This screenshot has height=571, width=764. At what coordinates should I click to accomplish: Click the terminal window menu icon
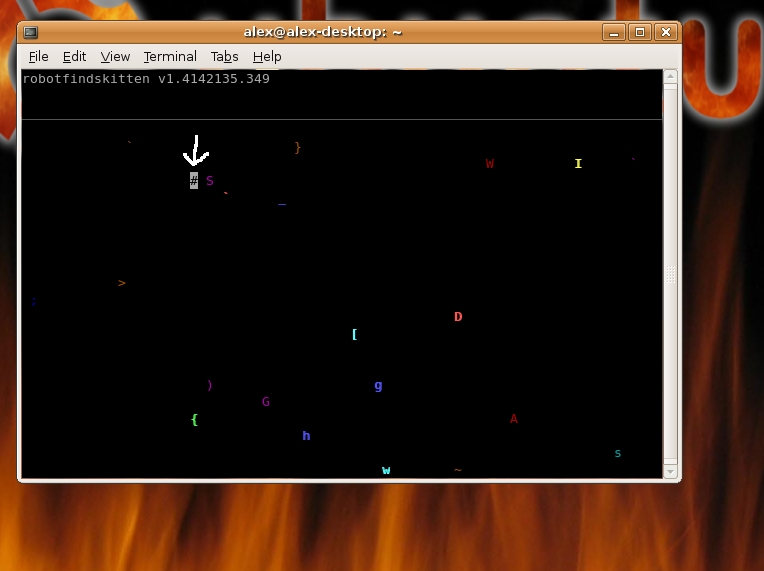click(x=31, y=33)
